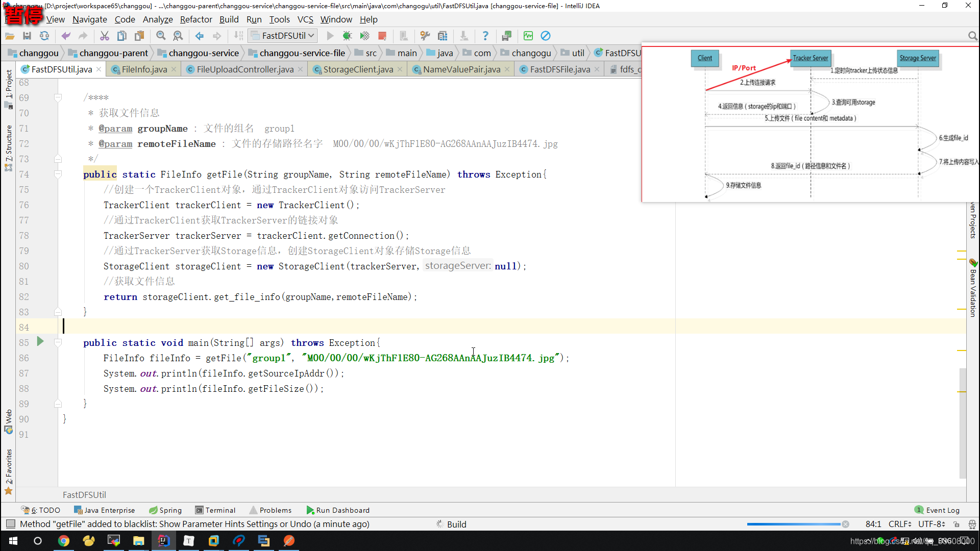Click the Paste clipboard icon

[139, 36]
